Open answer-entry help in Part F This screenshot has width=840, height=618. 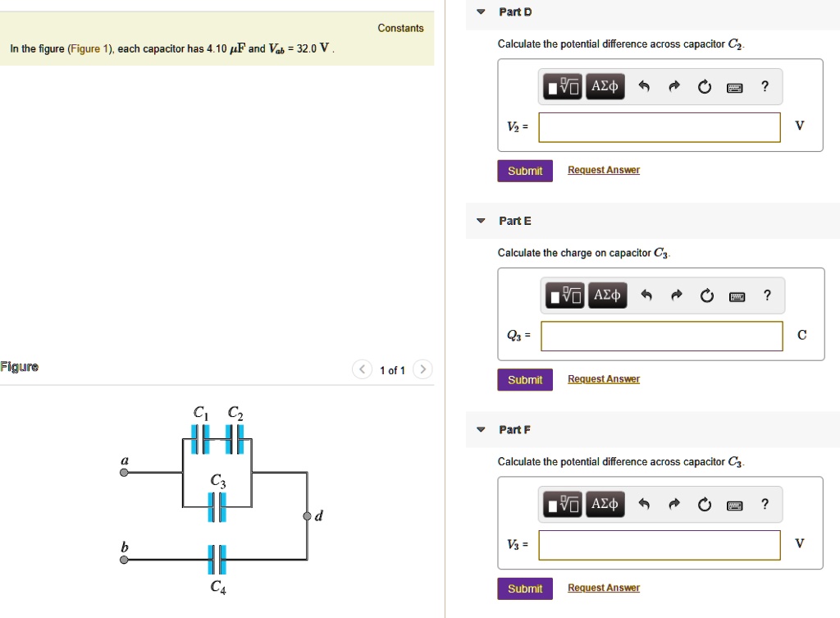[x=765, y=504]
